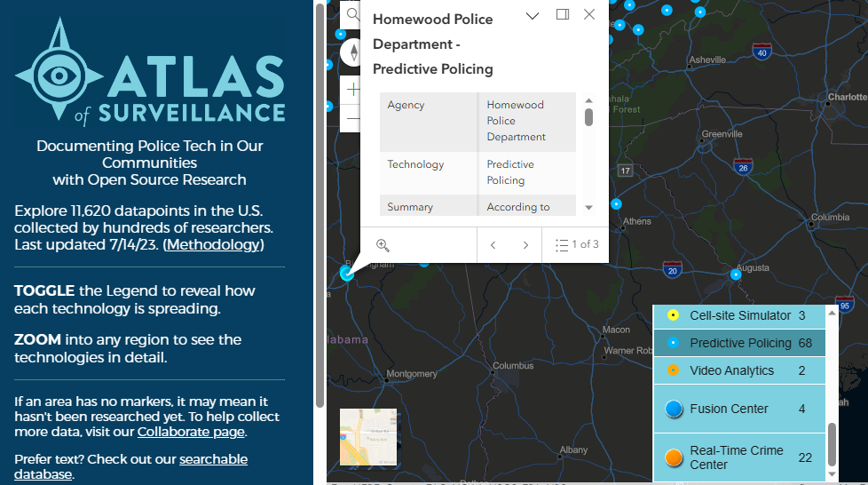
Task: Go to next popup feature
Action: tap(525, 245)
